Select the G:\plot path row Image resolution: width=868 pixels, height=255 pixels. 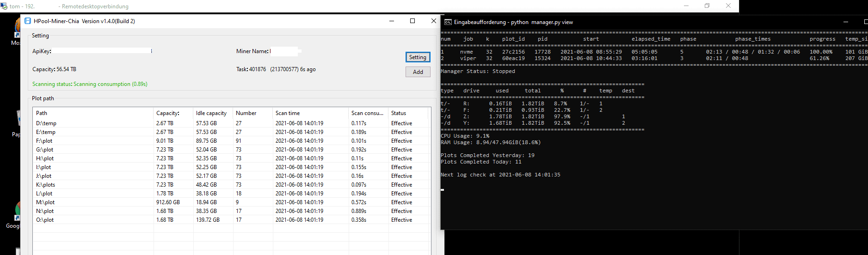231,150
